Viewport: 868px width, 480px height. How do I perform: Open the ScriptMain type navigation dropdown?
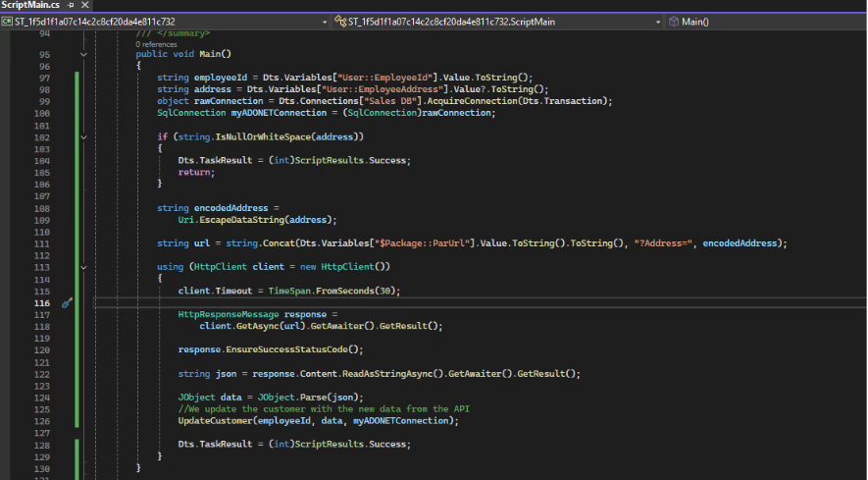[498, 22]
